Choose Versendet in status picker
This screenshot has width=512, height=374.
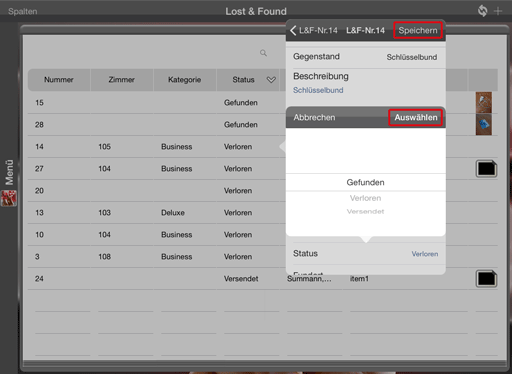tap(365, 212)
